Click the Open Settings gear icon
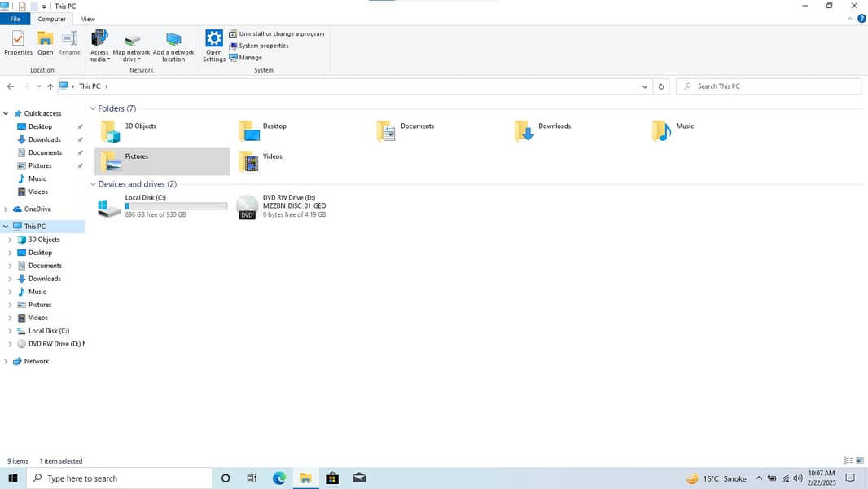The image size is (868, 489). (214, 39)
